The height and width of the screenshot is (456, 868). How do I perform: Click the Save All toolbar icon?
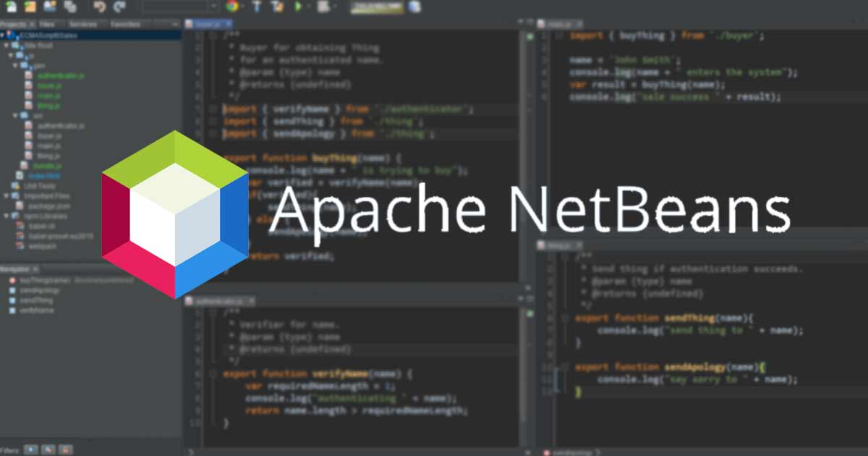tap(70, 7)
